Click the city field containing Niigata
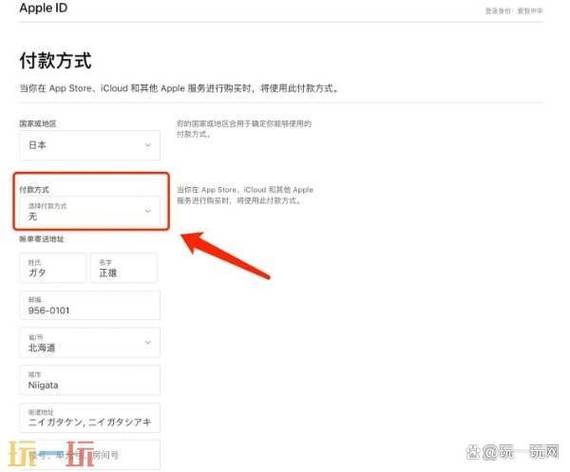570x472 pixels. coord(90,380)
